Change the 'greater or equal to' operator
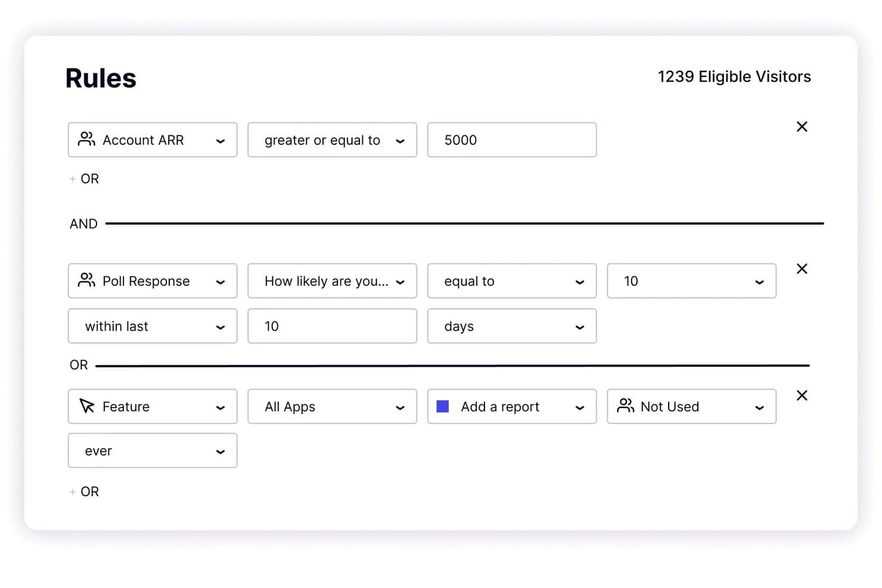This screenshot has height=588, width=882. (x=332, y=140)
